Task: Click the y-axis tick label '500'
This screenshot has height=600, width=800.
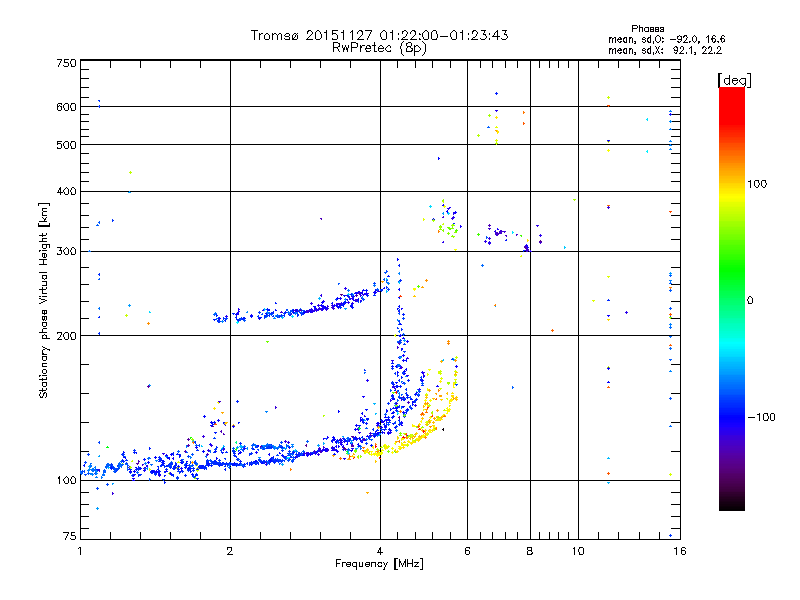Action: pyautogui.click(x=67, y=145)
